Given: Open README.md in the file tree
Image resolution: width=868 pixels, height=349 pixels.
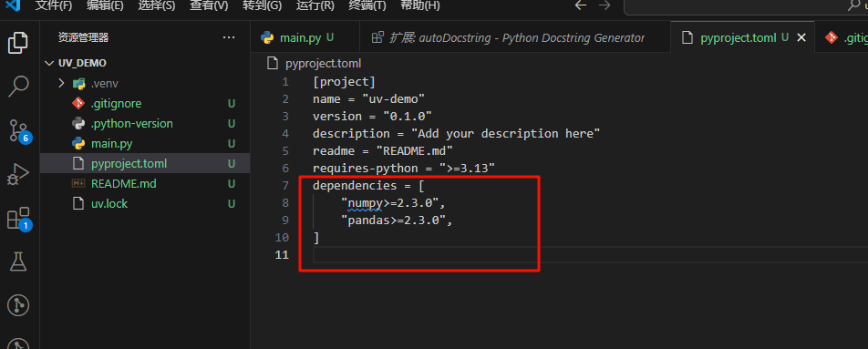Looking at the screenshot, I should point(145,184).
